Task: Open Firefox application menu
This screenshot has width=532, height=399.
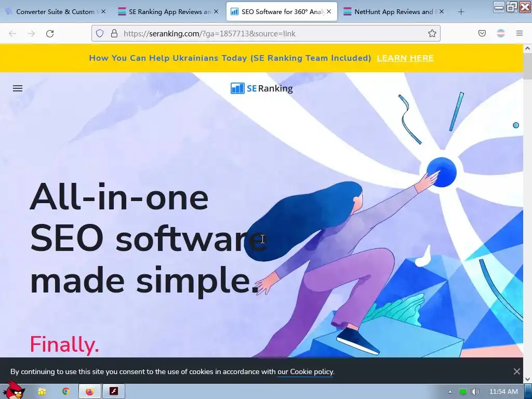Action: [520, 33]
